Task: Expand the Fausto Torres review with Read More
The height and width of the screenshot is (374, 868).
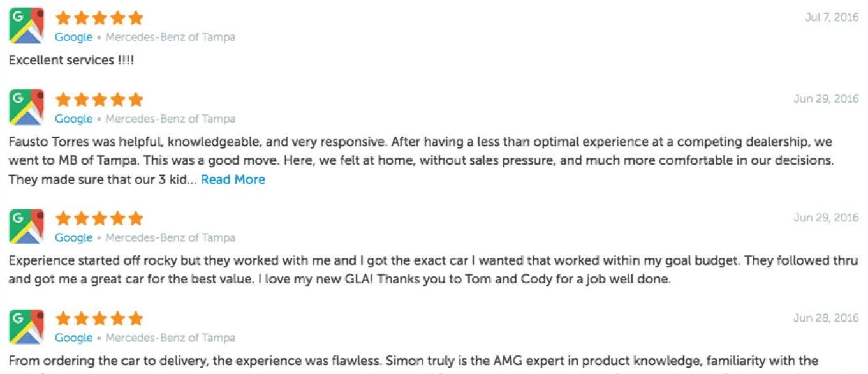Action: [x=233, y=179]
